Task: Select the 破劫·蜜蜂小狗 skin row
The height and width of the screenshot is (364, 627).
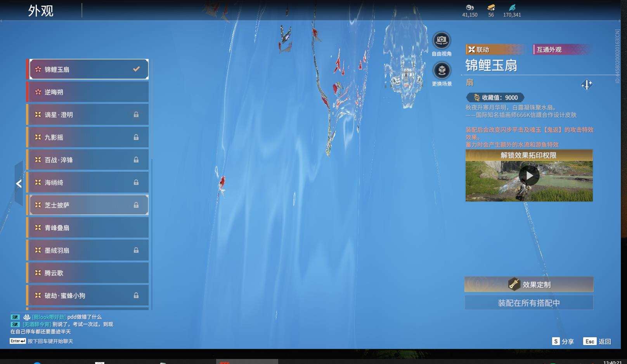Action: 88,295
